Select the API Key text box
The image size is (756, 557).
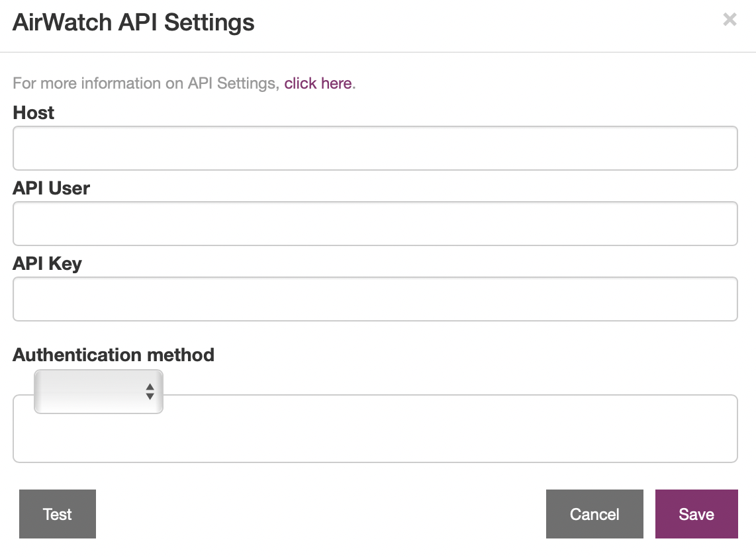pos(375,299)
